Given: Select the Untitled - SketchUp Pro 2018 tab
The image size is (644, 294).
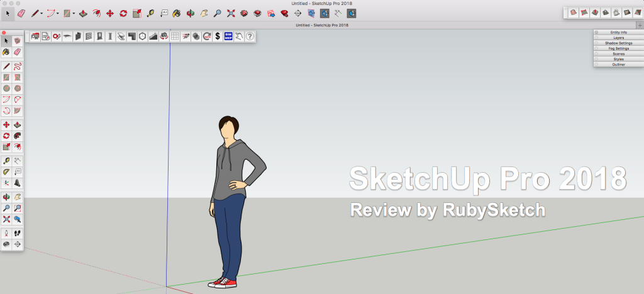Looking at the screenshot, I should (322, 25).
